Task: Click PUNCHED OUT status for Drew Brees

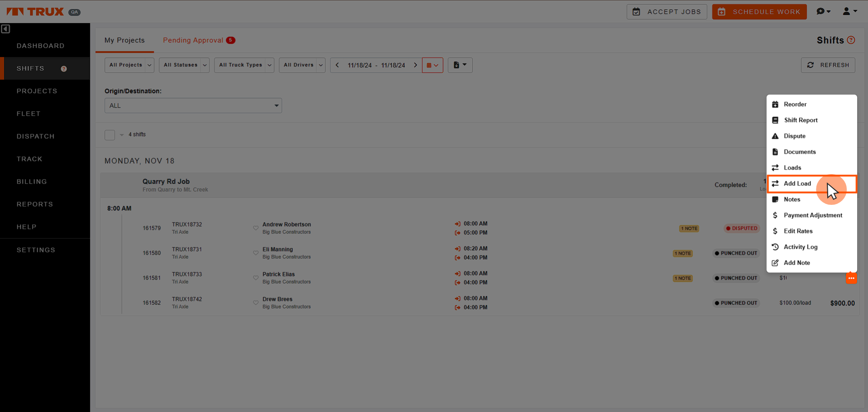Action: tap(736, 303)
